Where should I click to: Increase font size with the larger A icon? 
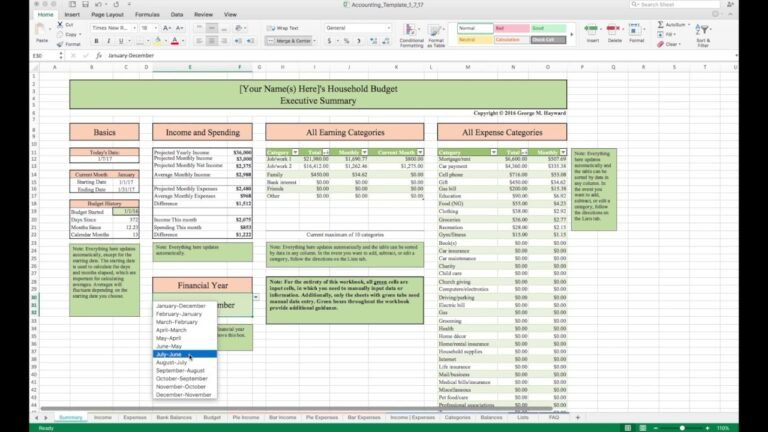coord(167,28)
